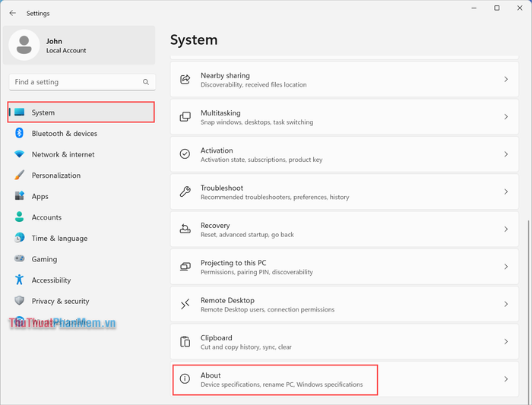The width and height of the screenshot is (532, 405).
Task: Click John's user avatar icon
Action: point(24,45)
